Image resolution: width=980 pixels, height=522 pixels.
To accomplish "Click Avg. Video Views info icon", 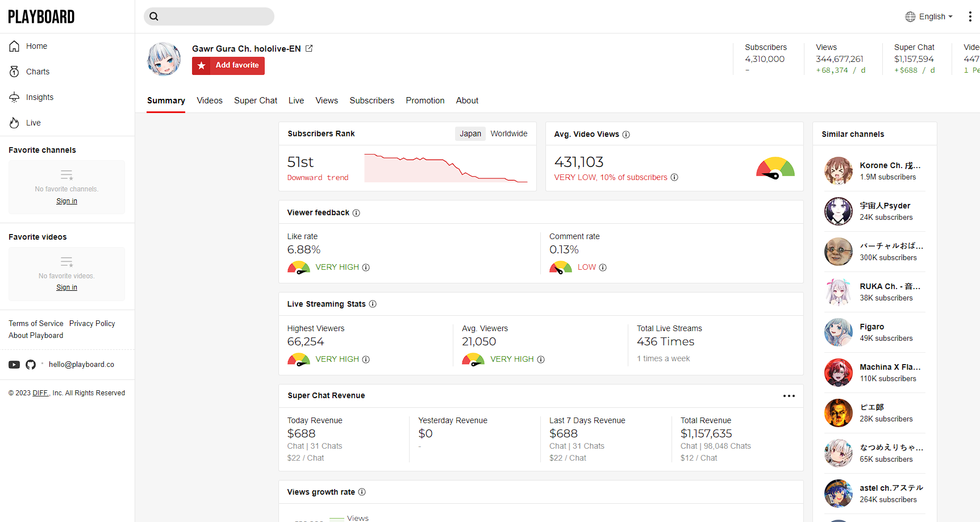I will pyautogui.click(x=626, y=135).
